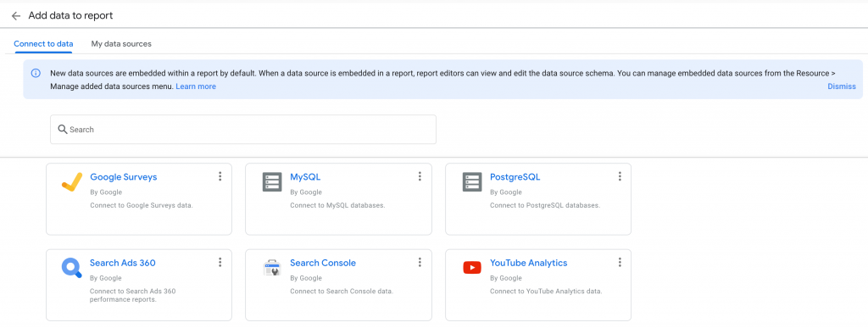The height and width of the screenshot is (328, 868).
Task: Click the Search Ads 360 magnifier icon
Action: [x=72, y=268]
